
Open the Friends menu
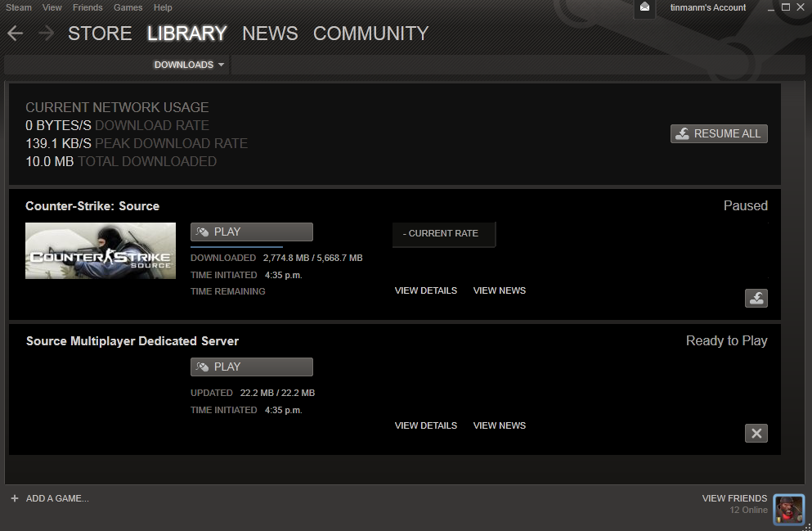pyautogui.click(x=87, y=7)
